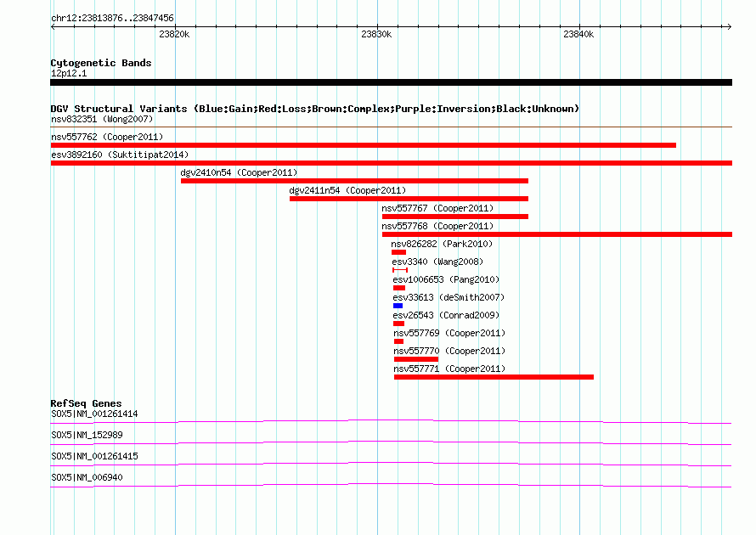Click the SOX5|NM_001261414 gene label
Viewport: 756px width, 535px height.
pyautogui.click(x=94, y=414)
